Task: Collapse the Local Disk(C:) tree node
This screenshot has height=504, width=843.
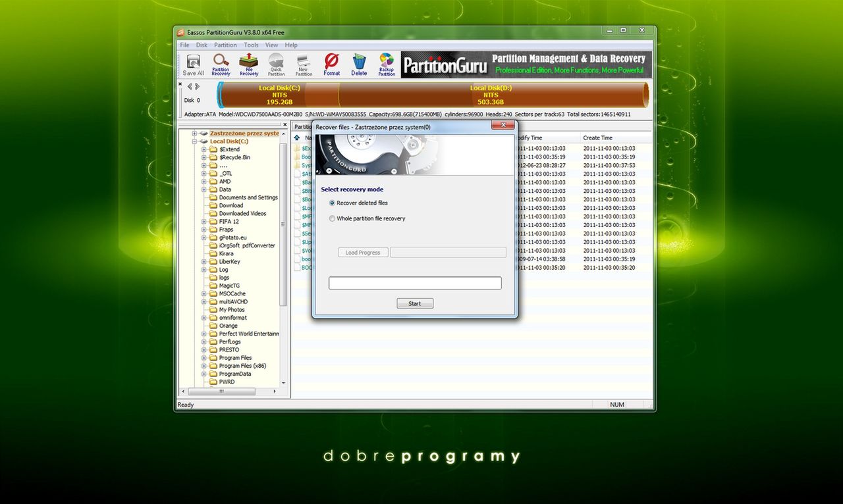Action: (195, 141)
